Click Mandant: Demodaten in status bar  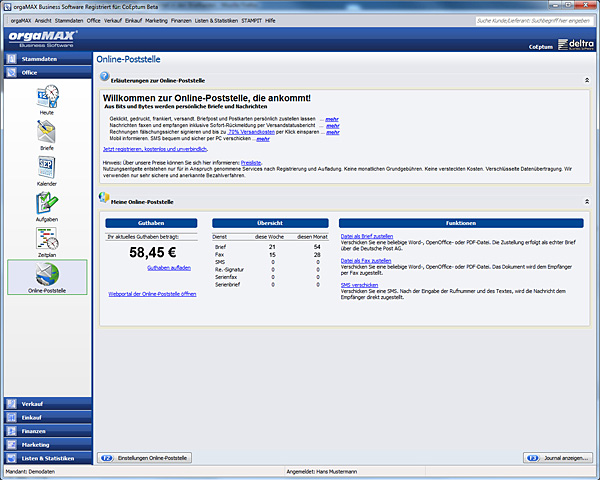click(x=30, y=472)
